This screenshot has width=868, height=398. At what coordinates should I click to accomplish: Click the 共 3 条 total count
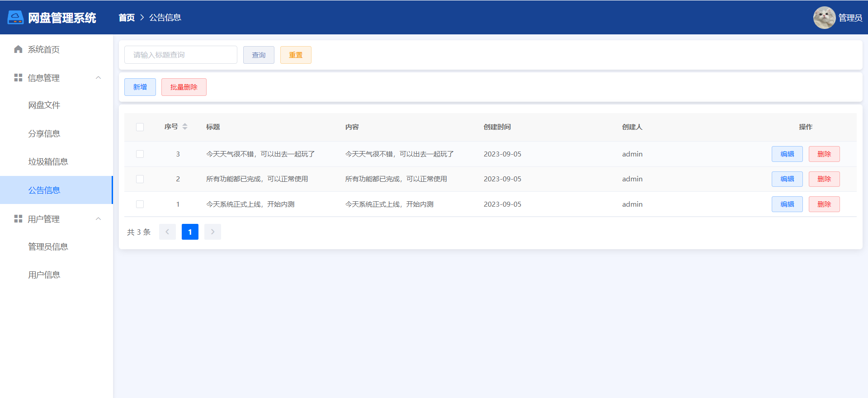[139, 232]
